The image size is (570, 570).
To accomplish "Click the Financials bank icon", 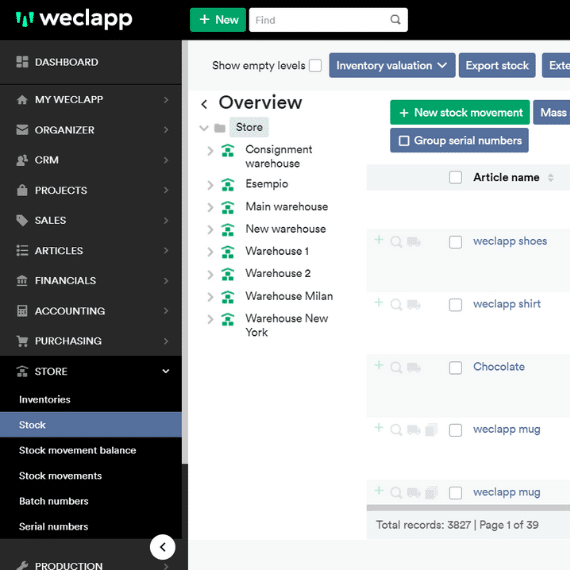I will click(x=22, y=281).
